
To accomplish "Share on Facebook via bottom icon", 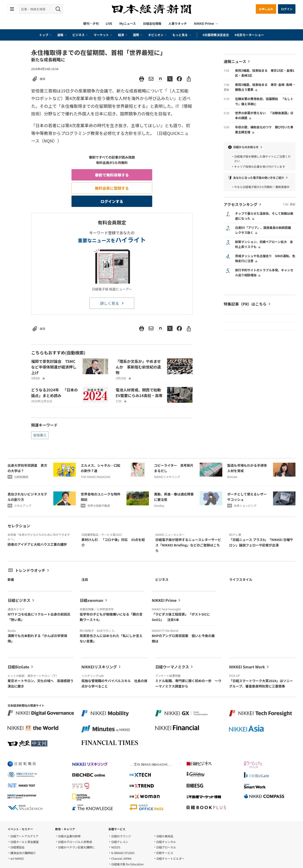I will click(x=179, y=328).
